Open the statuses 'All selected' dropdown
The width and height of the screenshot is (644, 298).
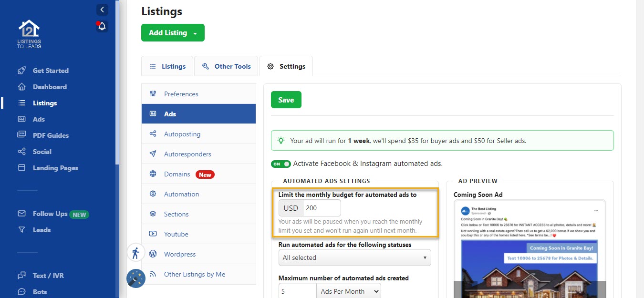354,257
